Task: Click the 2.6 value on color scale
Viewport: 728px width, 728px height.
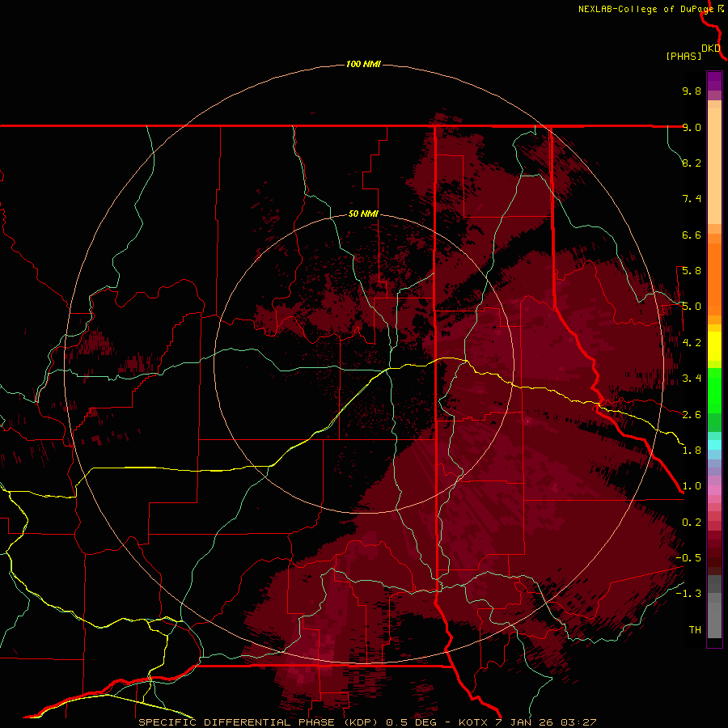Action: 692,415
